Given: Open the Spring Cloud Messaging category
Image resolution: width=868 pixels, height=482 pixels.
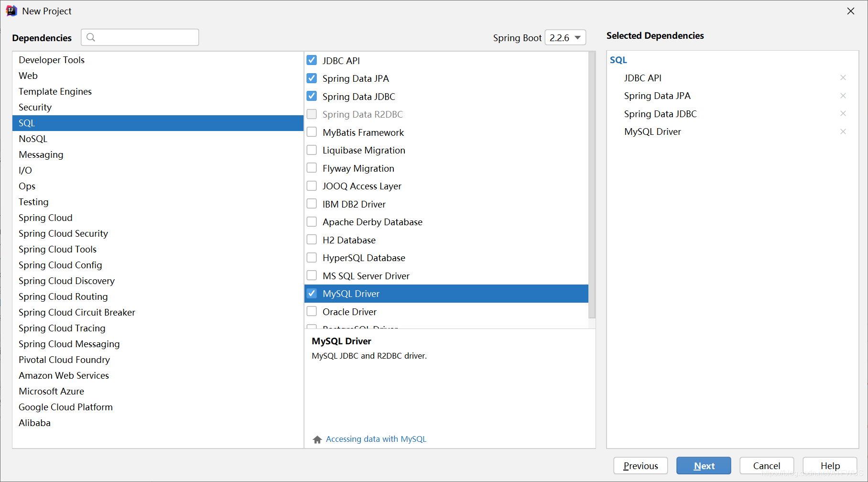Looking at the screenshot, I should point(158,344).
